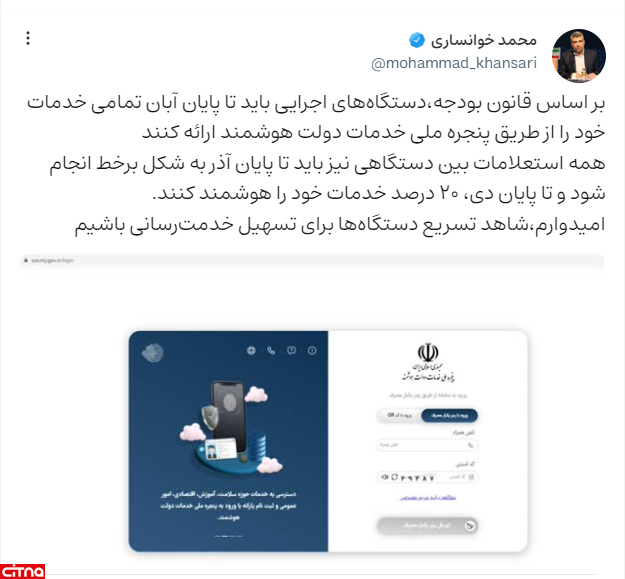This screenshot has width=625, height=579.
Task: Play the captcha audio speaker icon
Action: [x=384, y=477]
